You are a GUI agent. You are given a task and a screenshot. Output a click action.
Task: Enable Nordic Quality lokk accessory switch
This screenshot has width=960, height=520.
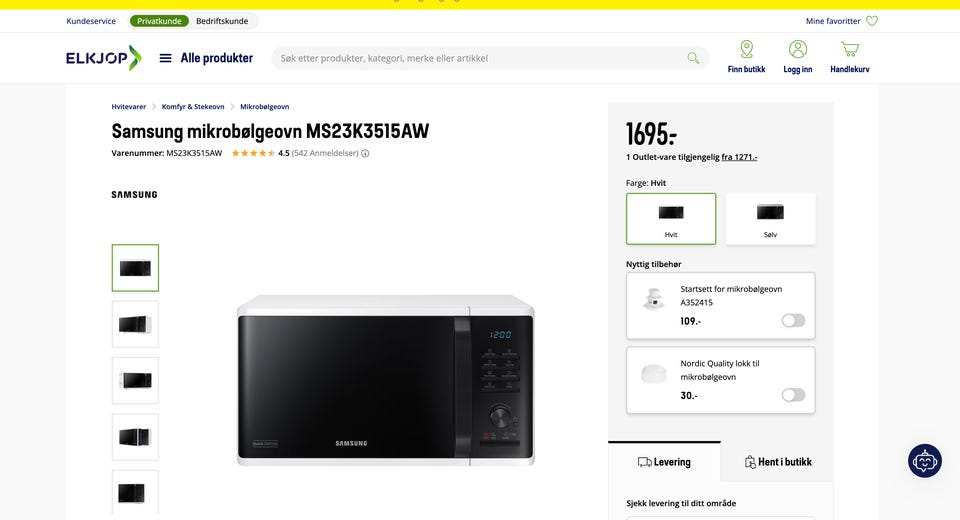tap(793, 395)
